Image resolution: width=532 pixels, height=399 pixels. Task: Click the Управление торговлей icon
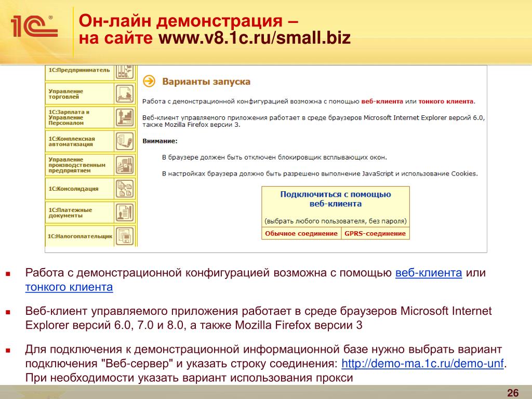[125, 94]
